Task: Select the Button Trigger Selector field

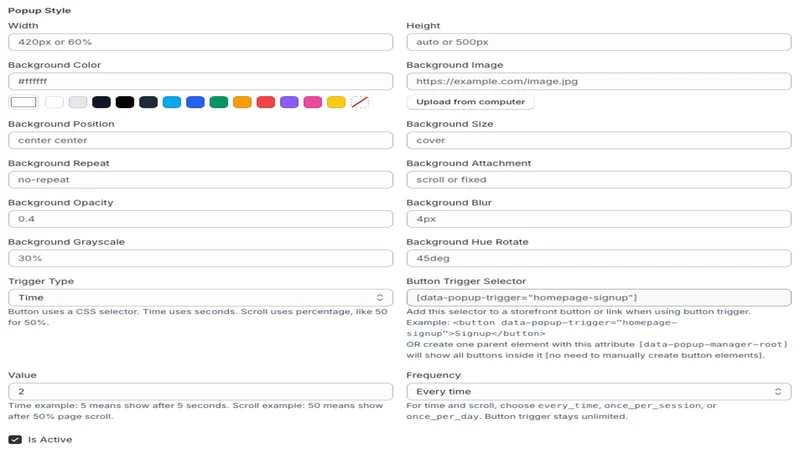Action: pyautogui.click(x=598, y=297)
